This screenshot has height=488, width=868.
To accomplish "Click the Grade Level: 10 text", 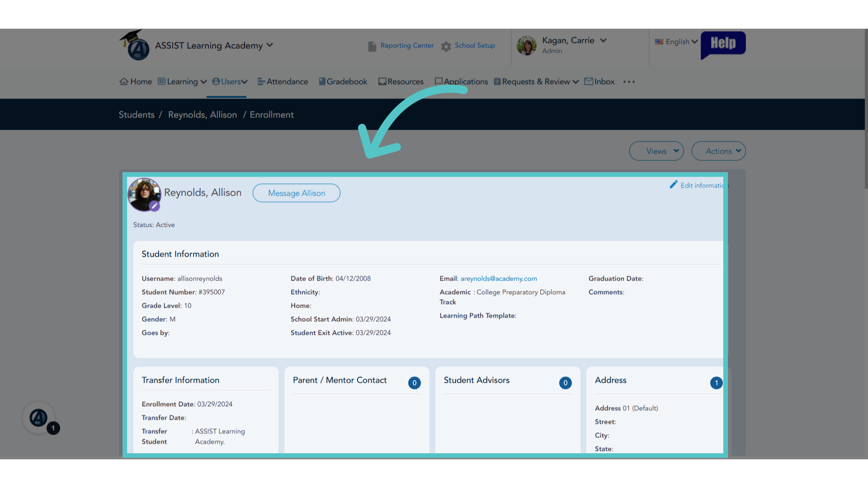I will (166, 305).
